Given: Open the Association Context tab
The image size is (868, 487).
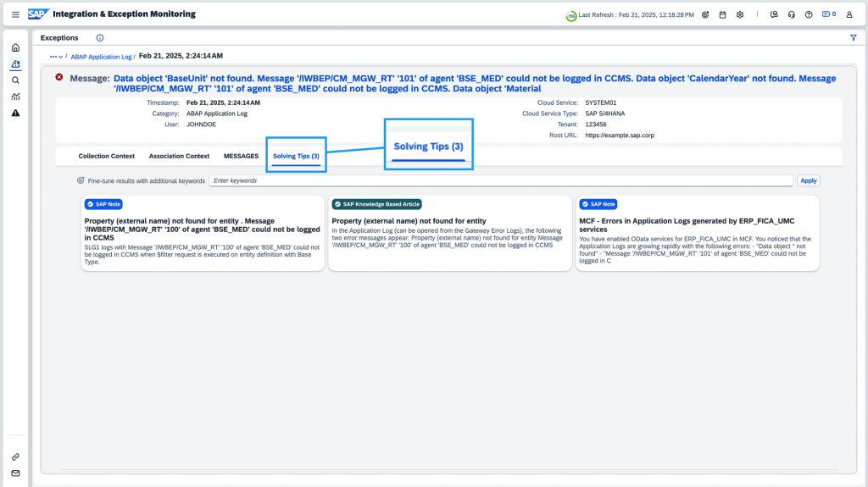Looking at the screenshot, I should click(179, 156).
